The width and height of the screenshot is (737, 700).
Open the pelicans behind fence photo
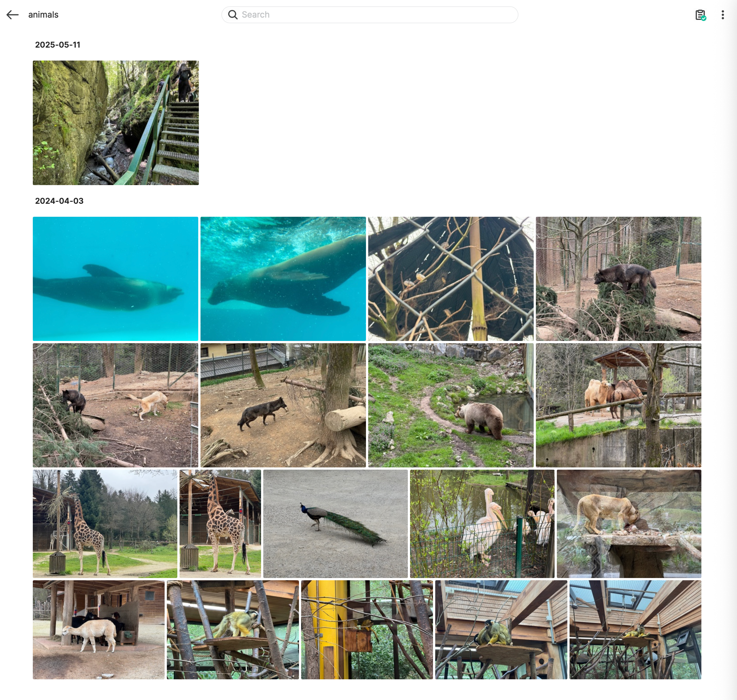(x=482, y=523)
